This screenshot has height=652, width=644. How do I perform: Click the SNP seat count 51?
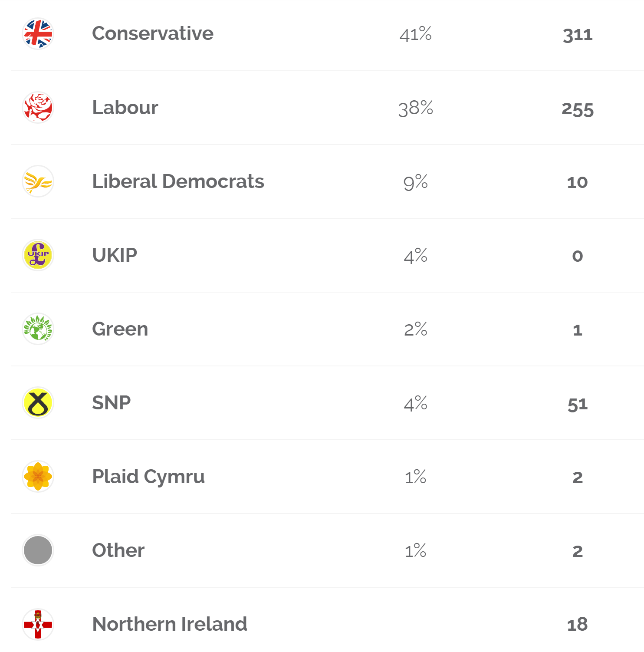[x=578, y=405]
